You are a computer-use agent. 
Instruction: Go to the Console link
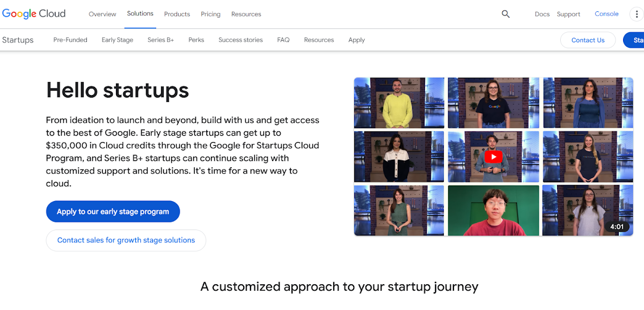(x=606, y=14)
